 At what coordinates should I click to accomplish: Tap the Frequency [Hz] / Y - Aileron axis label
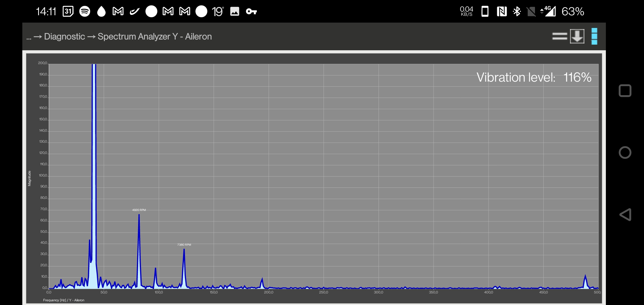click(x=64, y=300)
